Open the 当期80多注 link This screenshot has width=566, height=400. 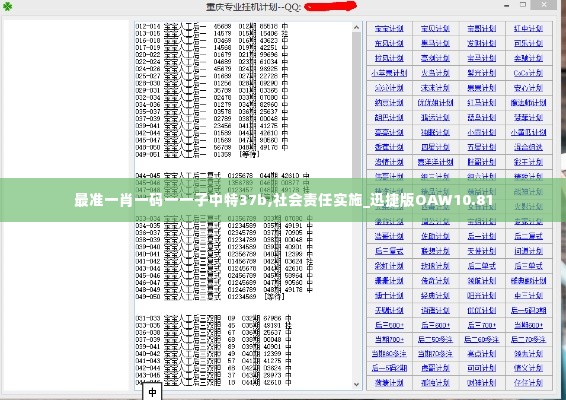[389, 354]
